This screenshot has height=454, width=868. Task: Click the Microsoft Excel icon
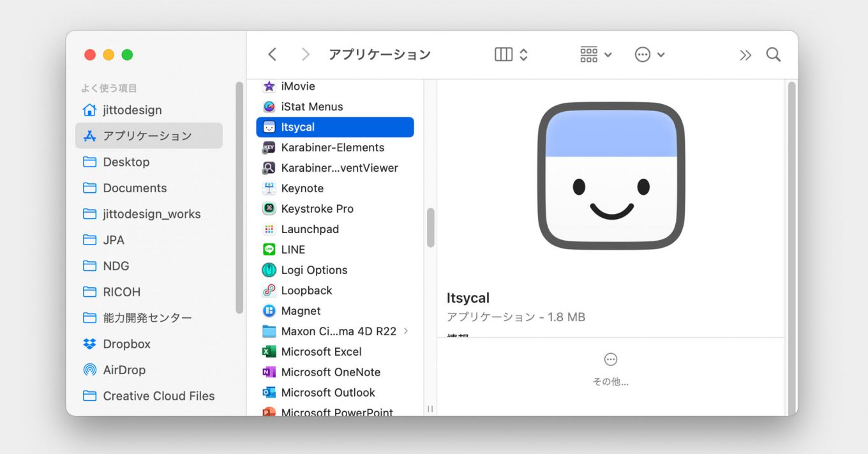268,352
